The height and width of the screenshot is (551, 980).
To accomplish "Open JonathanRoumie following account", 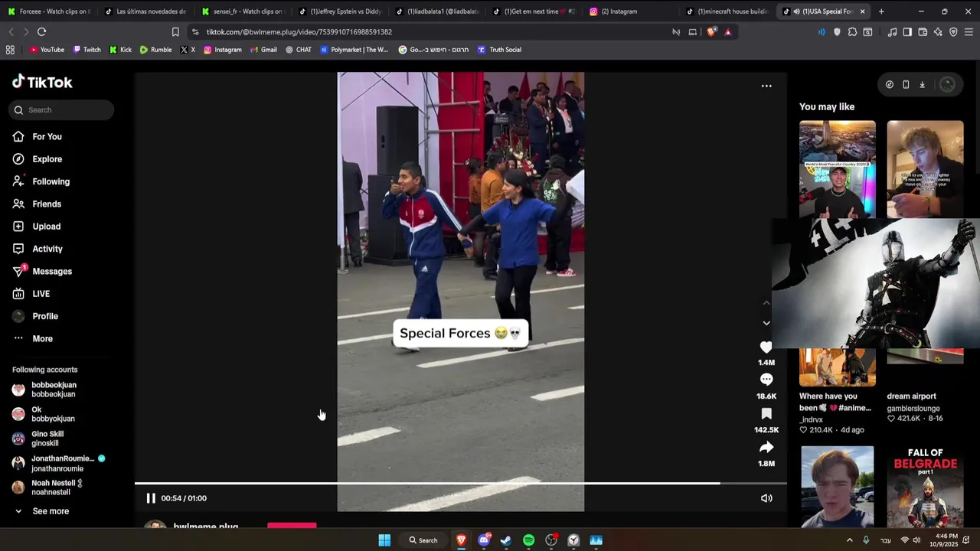I will click(x=60, y=463).
